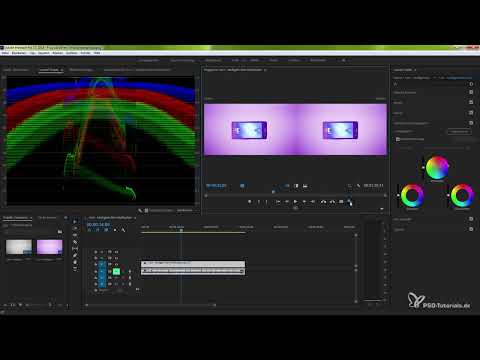Switch to tab right of Lumetri Scopes
The height and width of the screenshot is (360, 480).
point(81,70)
